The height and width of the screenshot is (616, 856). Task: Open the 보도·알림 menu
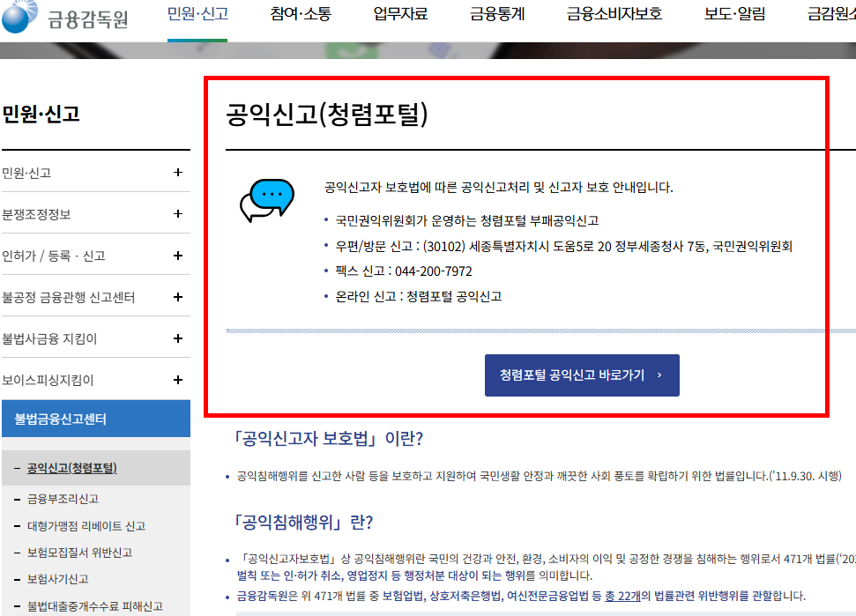(x=731, y=13)
